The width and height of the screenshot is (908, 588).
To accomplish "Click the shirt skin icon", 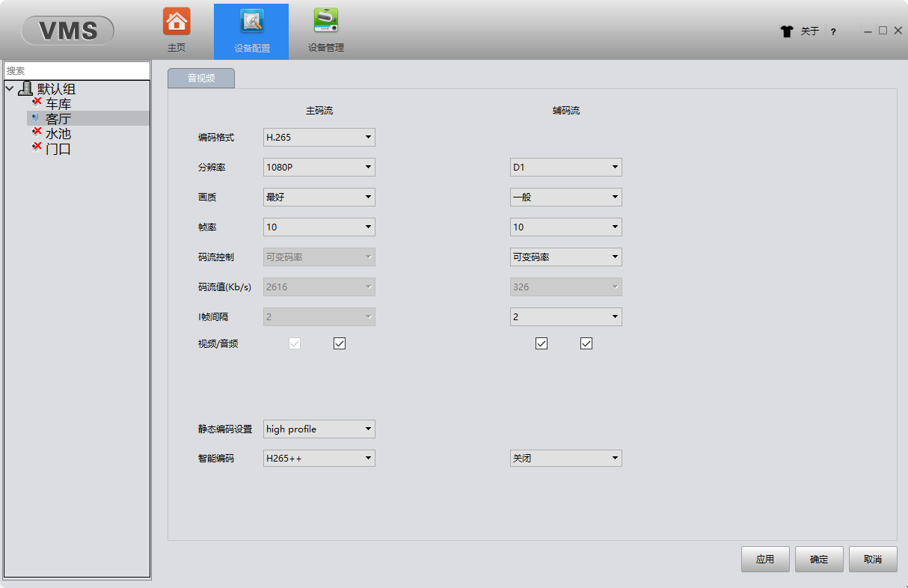I will (786, 31).
